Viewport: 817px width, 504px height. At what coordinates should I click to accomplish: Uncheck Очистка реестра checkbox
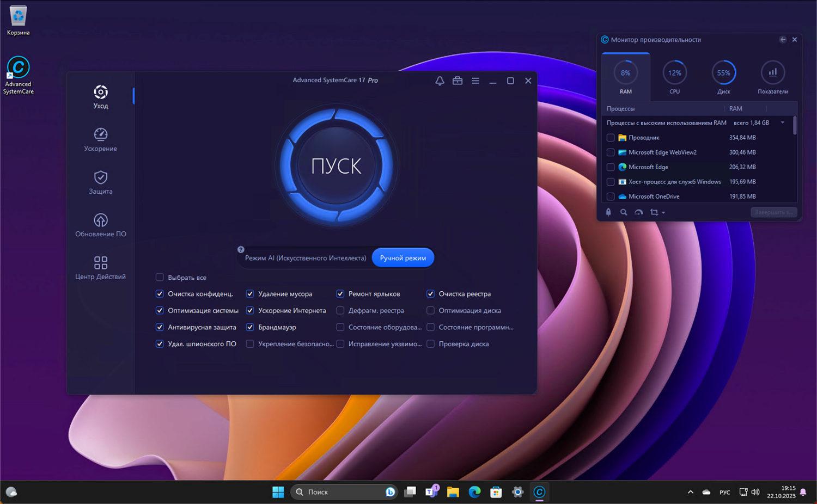pyautogui.click(x=430, y=293)
